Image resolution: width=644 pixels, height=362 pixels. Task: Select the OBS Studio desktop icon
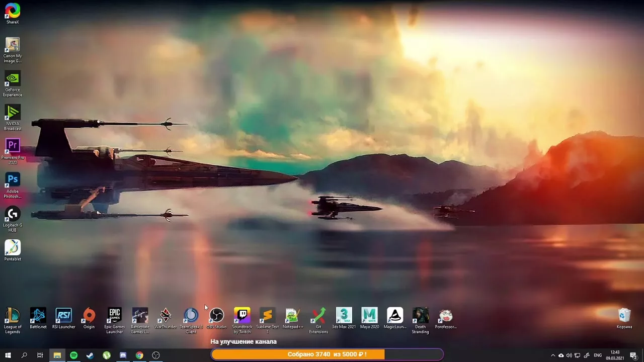coord(216,316)
